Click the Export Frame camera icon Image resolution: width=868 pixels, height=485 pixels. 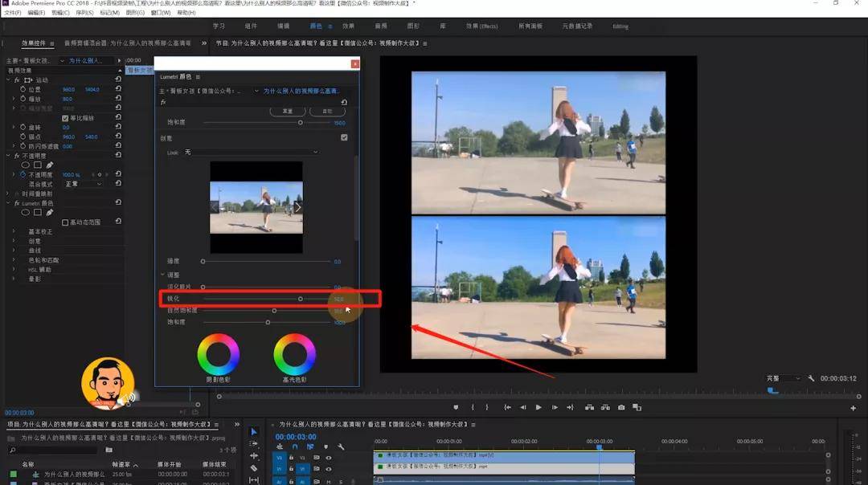pos(621,408)
